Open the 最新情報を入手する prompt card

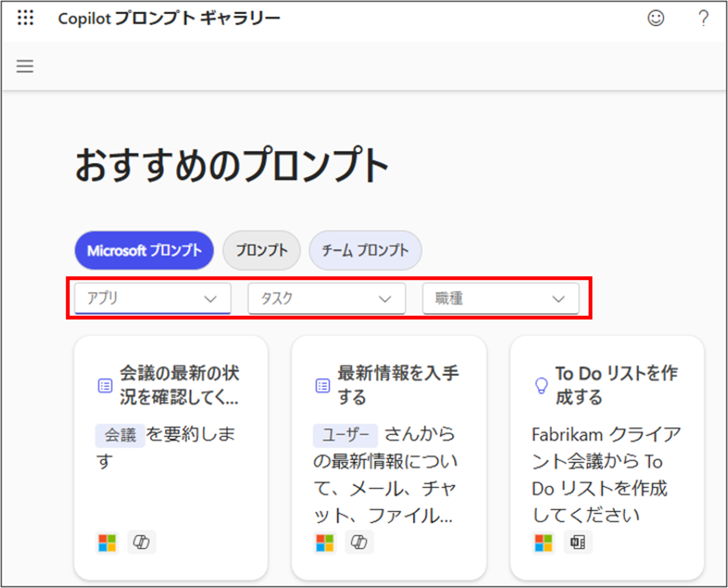(x=389, y=458)
